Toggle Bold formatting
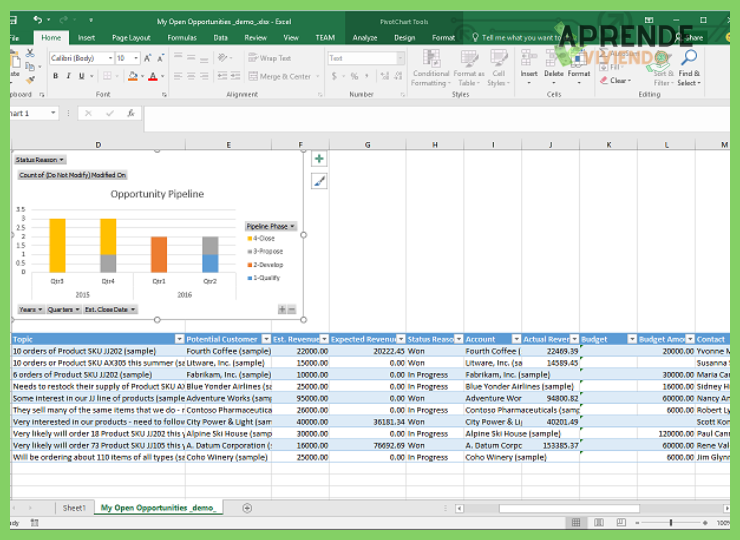 click(56, 76)
